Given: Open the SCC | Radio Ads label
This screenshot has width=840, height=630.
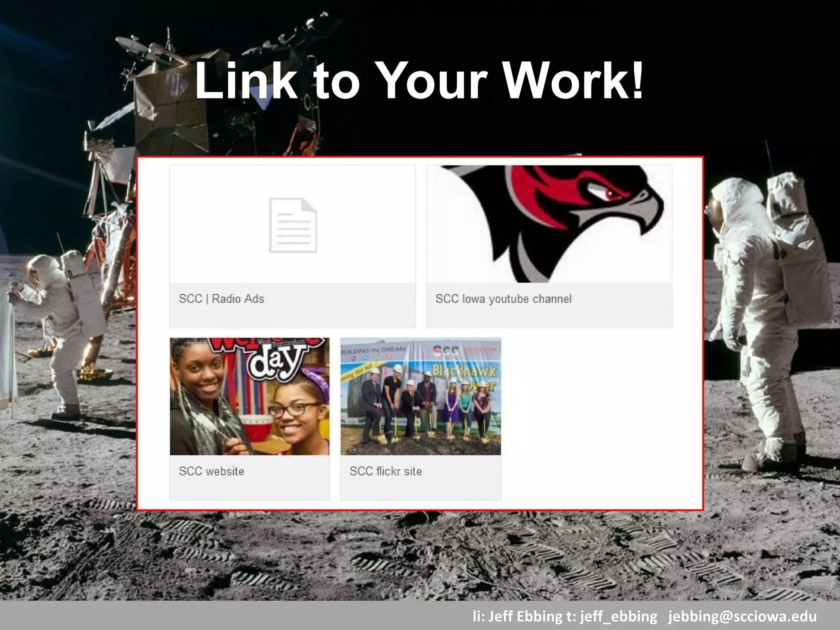Looking at the screenshot, I should pos(221,299).
